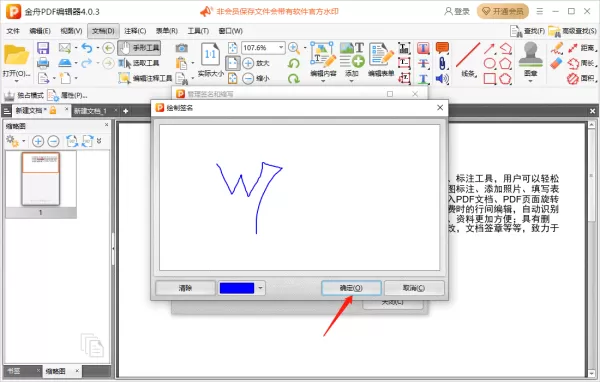Click the Zoom in (放大) plus icon
The width and height of the screenshot is (600, 382).
248,63
